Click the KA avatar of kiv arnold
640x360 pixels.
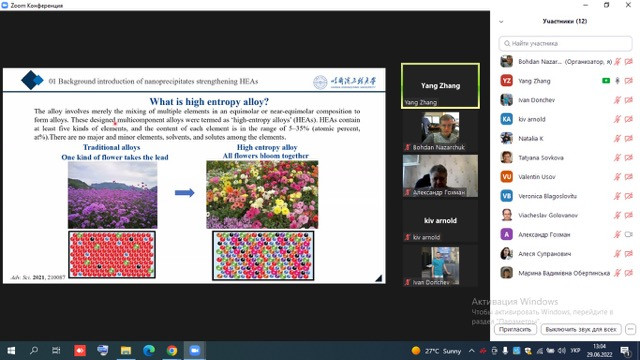click(x=507, y=119)
